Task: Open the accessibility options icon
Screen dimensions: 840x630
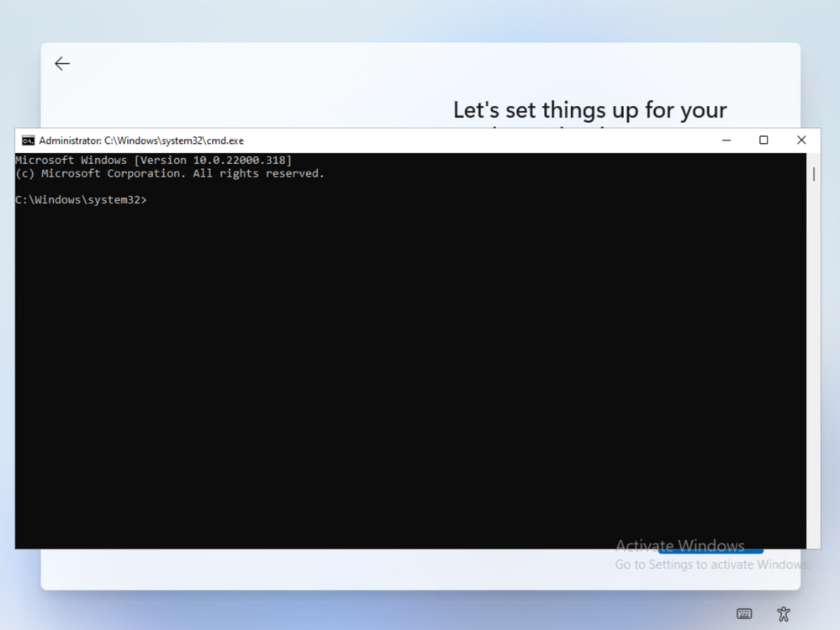Action: [783, 614]
